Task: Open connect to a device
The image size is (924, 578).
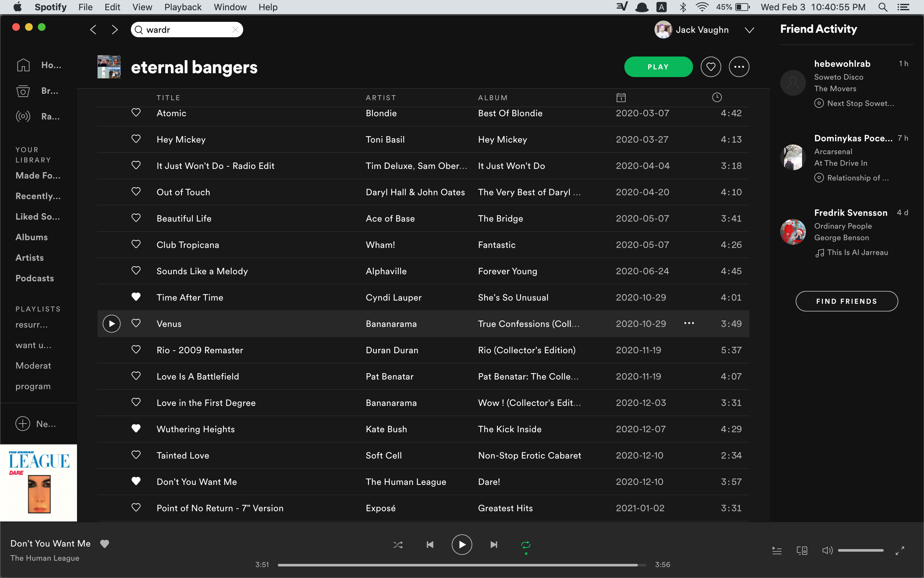Action: [802, 550]
